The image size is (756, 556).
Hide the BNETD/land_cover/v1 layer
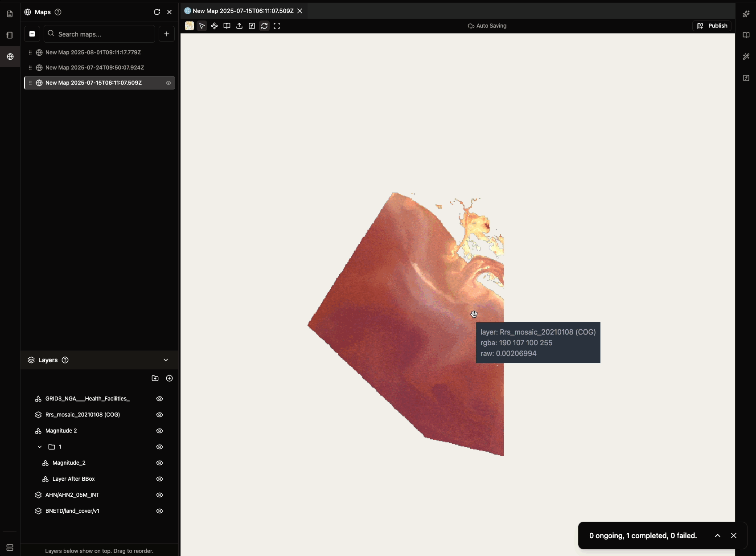coord(160,511)
